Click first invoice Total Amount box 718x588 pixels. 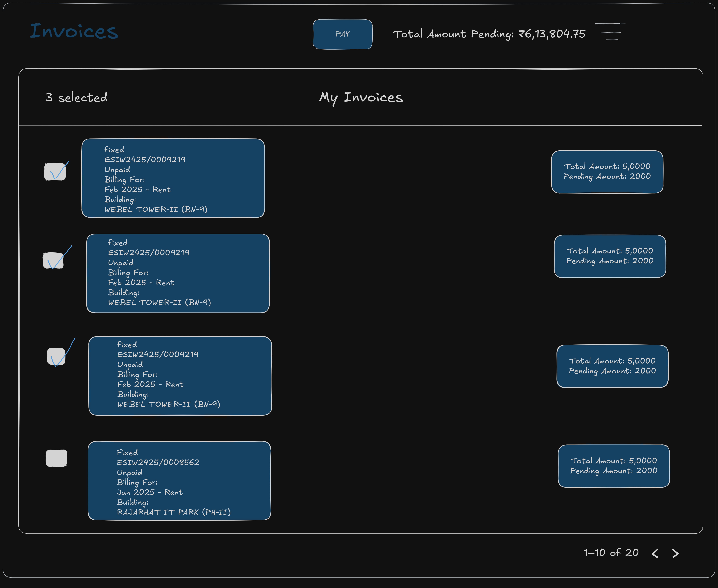point(607,172)
